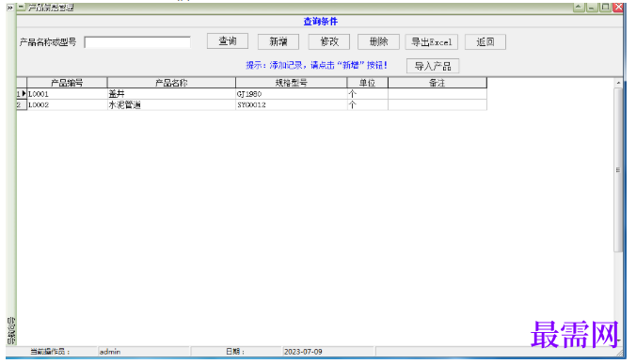Image resolution: width=636 pixels, height=364 pixels.
Task: Click the empty 备注 cell of row L0002
Action: coord(437,104)
